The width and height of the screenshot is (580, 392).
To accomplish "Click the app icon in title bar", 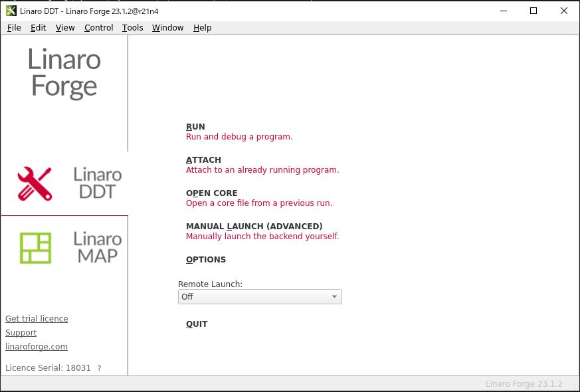I will point(11,11).
